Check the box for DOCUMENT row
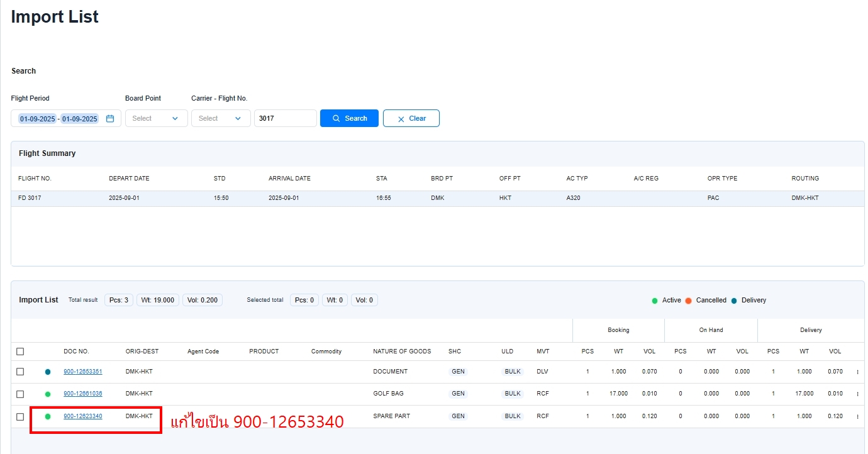 click(20, 372)
